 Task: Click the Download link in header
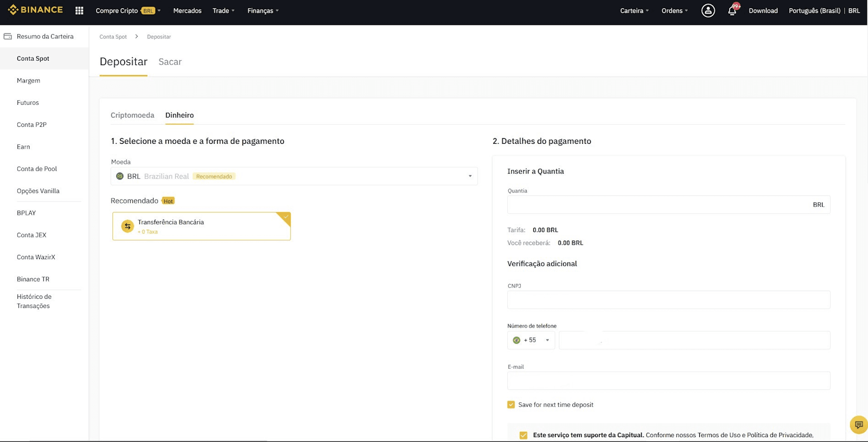[763, 10]
